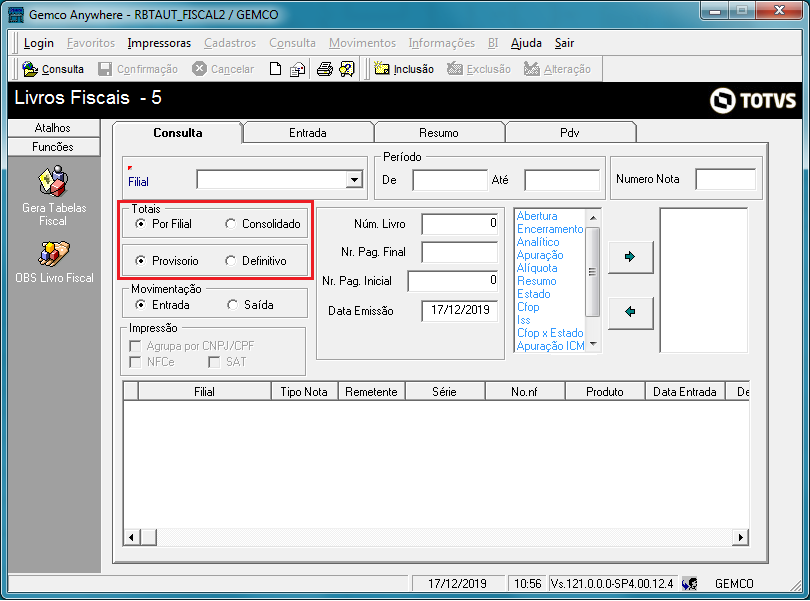Click the printer icon in toolbar
The image size is (810, 601).
click(324, 69)
